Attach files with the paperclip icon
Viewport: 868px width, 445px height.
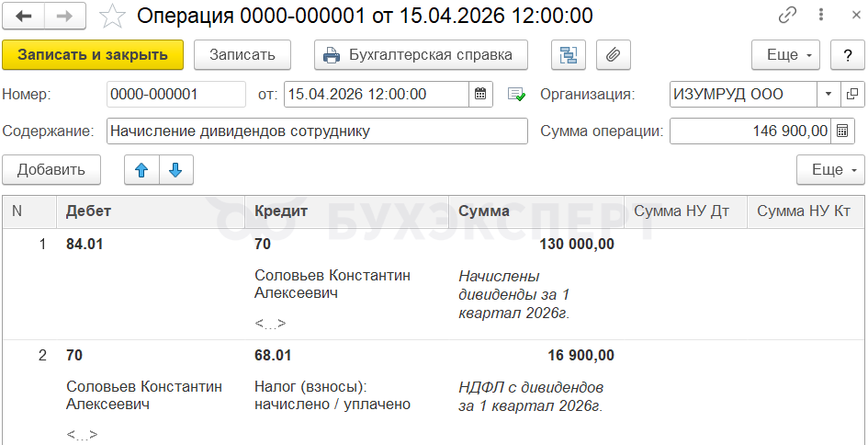614,55
